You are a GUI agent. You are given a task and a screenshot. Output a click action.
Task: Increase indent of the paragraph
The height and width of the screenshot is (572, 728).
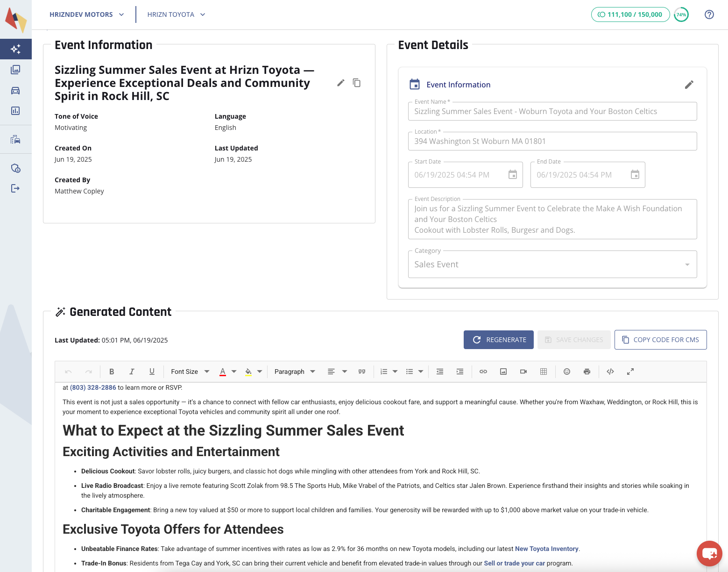[x=460, y=372]
